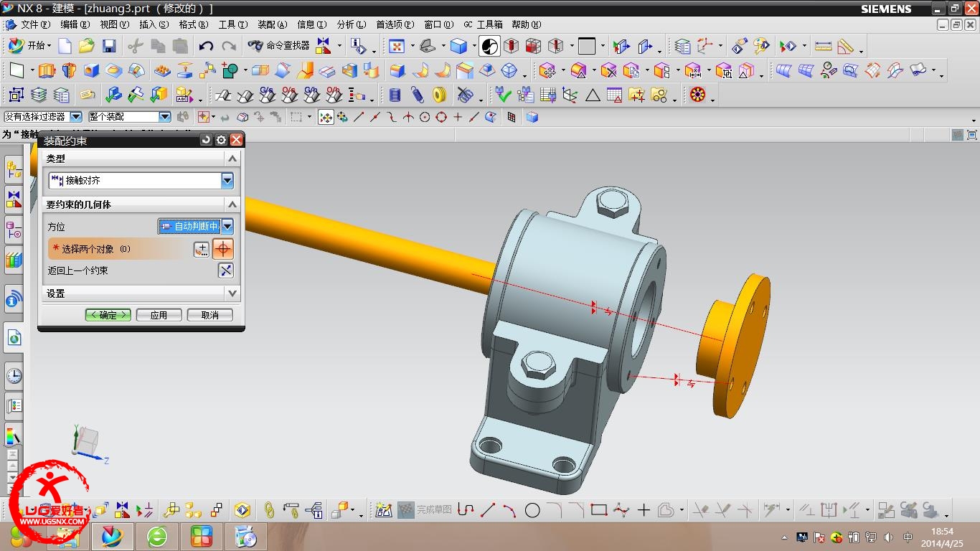
Task: Toggle the existing point plus snap icon
Action: (458, 117)
